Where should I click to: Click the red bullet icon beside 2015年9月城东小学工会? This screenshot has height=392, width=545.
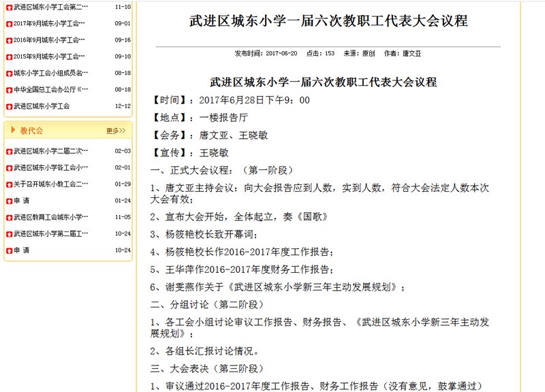click(x=10, y=57)
